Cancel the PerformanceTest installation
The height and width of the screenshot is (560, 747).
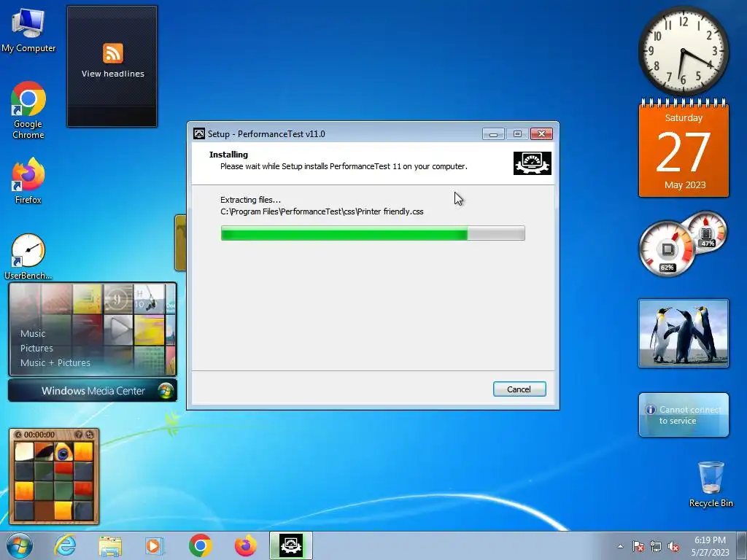click(519, 389)
